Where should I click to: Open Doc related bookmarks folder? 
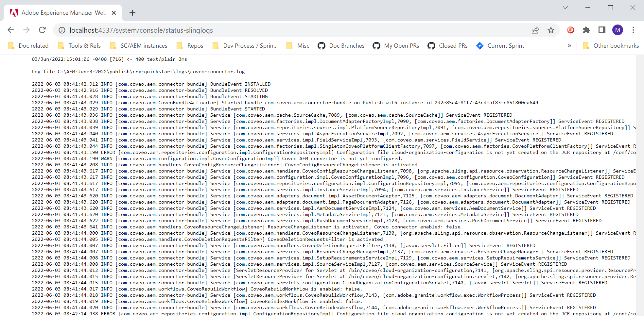[x=28, y=46]
